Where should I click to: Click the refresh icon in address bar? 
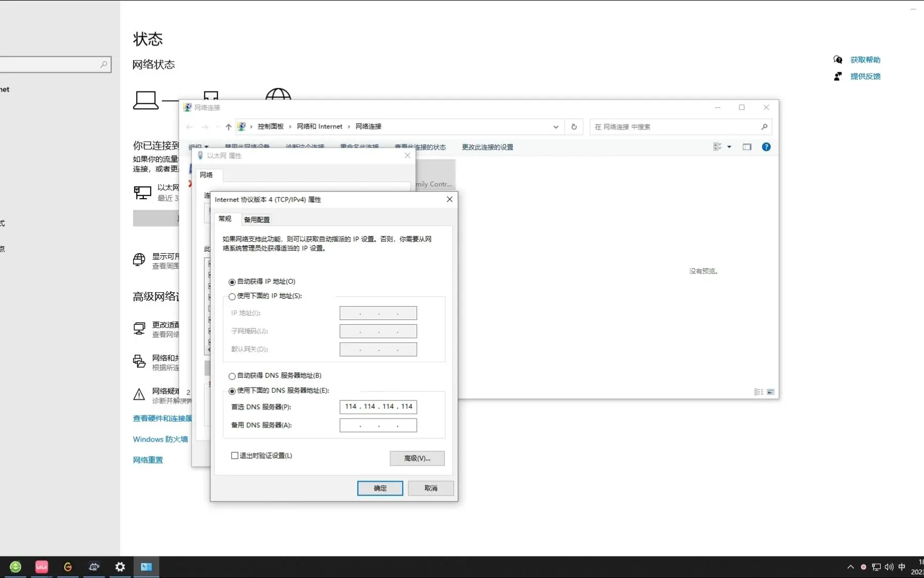pos(574,127)
